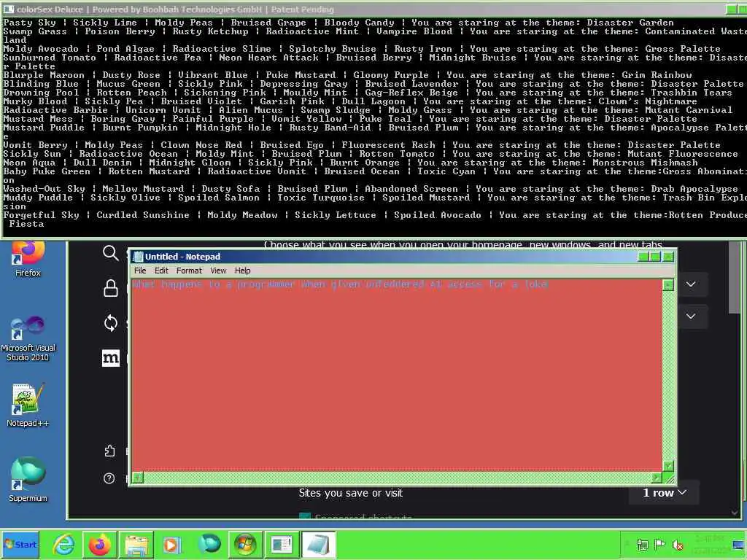Open Extensions puzzle icon in the Firefox sidebar
The width and height of the screenshot is (747, 560).
109,451
